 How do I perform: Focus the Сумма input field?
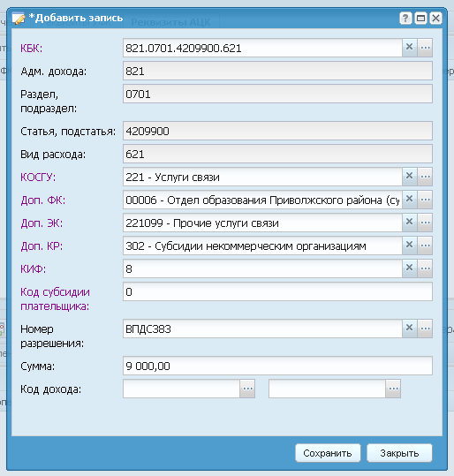277,366
